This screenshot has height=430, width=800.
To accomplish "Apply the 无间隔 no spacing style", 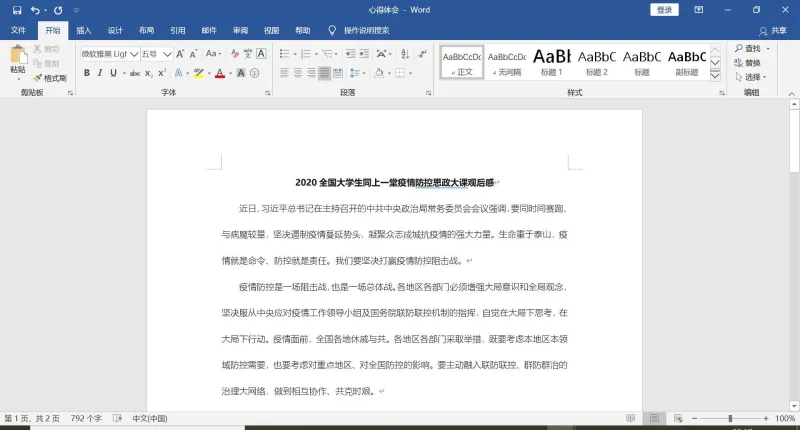I will pyautogui.click(x=507, y=62).
